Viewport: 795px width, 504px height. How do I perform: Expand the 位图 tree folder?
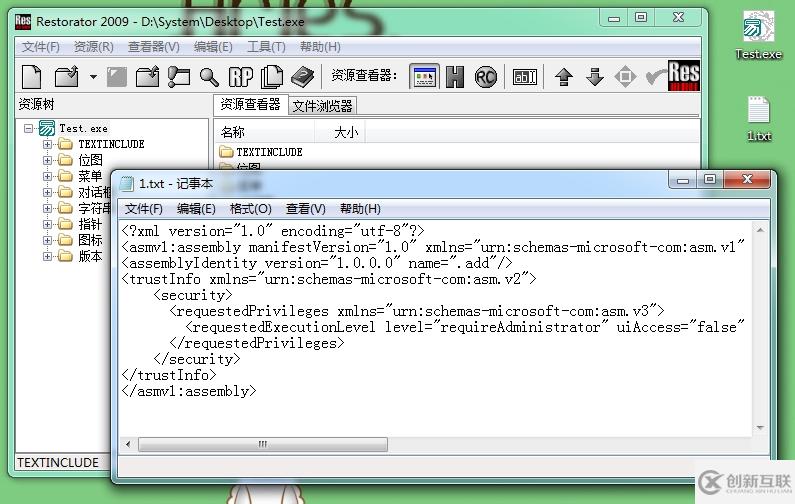(x=47, y=160)
